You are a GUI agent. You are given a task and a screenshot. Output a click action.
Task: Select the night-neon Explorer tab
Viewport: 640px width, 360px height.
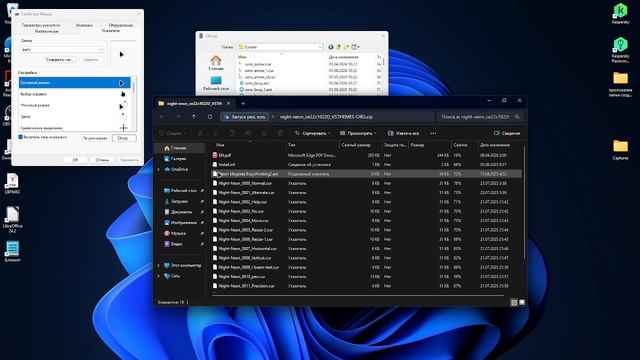click(194, 104)
